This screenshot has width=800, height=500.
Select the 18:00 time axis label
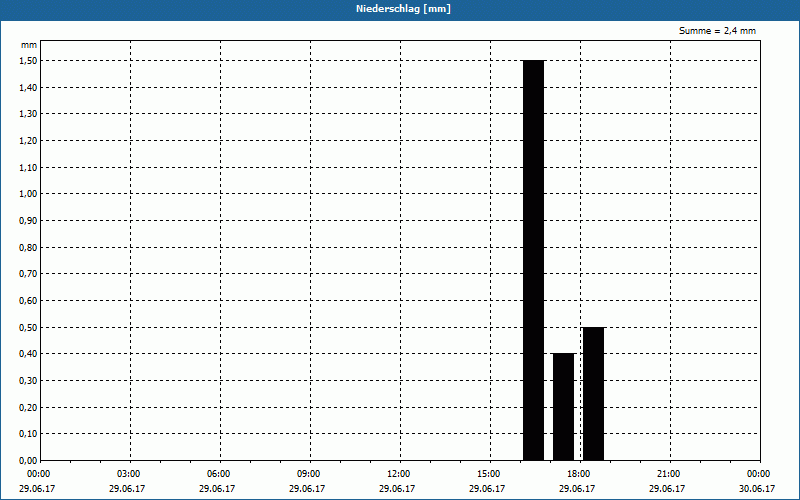(578, 474)
